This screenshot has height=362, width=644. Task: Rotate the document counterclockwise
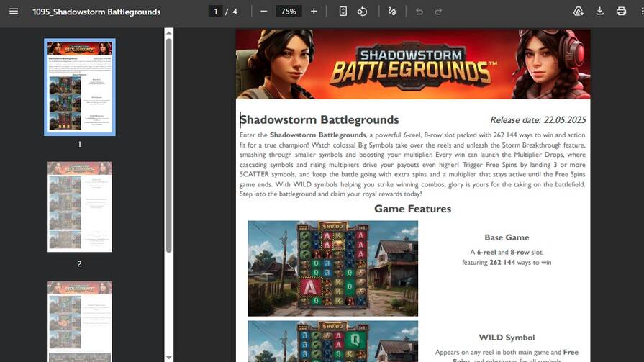[363, 12]
